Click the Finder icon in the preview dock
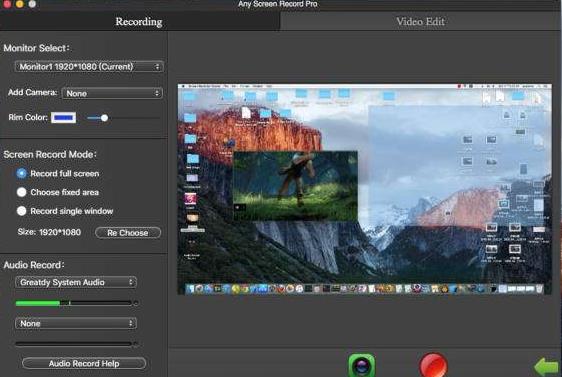Image resolution: width=562 pixels, height=377 pixels. (x=190, y=288)
